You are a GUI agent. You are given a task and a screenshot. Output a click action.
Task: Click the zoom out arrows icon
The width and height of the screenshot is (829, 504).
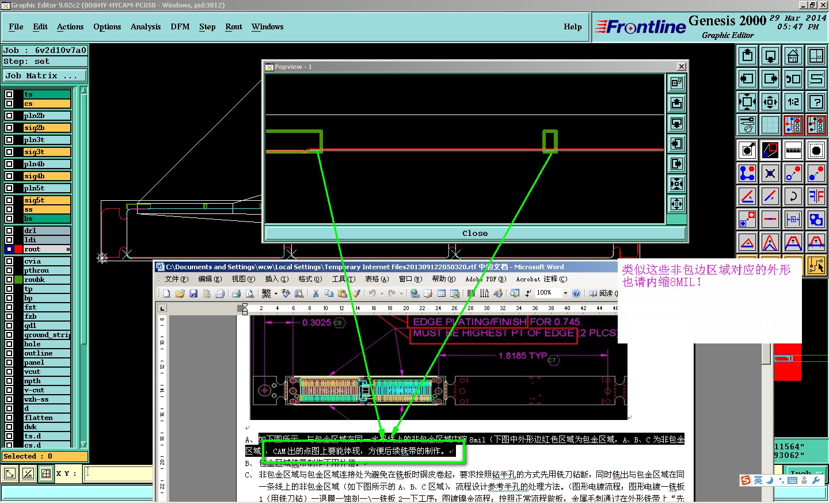pos(770,102)
